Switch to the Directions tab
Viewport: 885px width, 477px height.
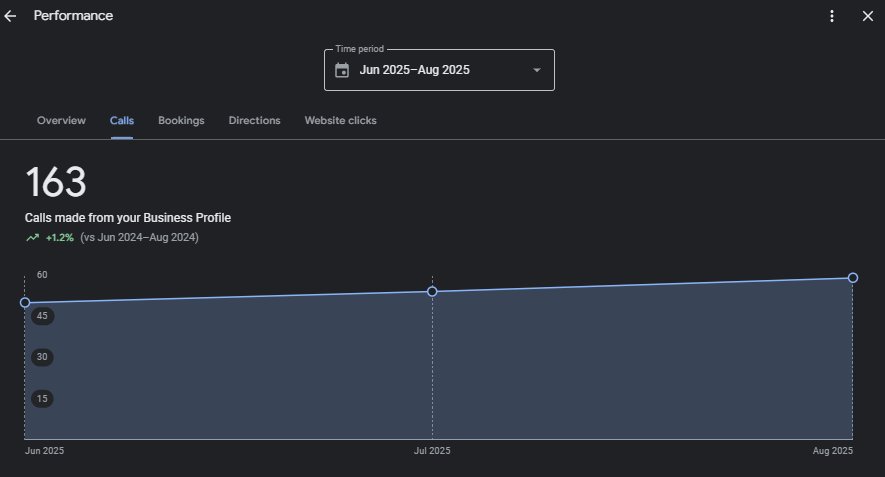[x=255, y=121]
